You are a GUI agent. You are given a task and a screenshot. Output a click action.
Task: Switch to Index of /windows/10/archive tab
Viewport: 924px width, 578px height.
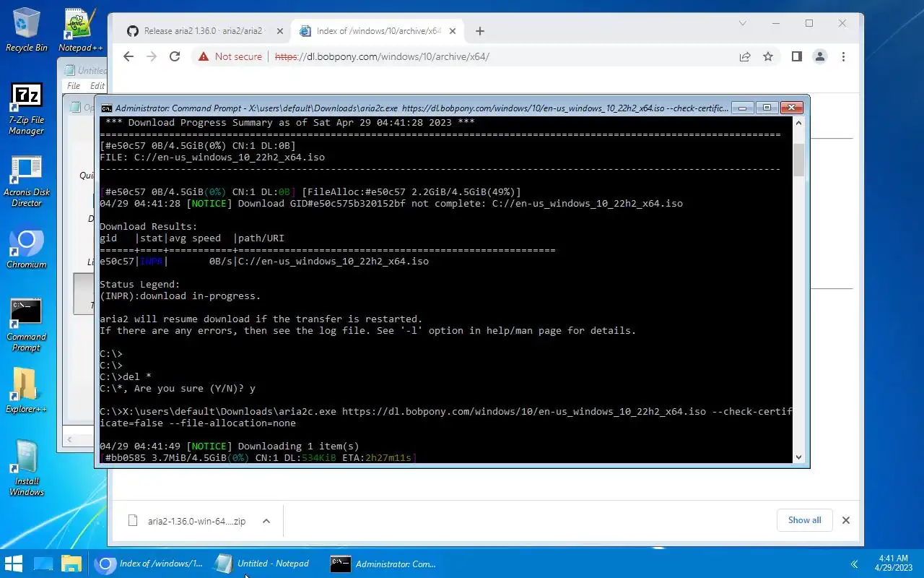coord(378,31)
